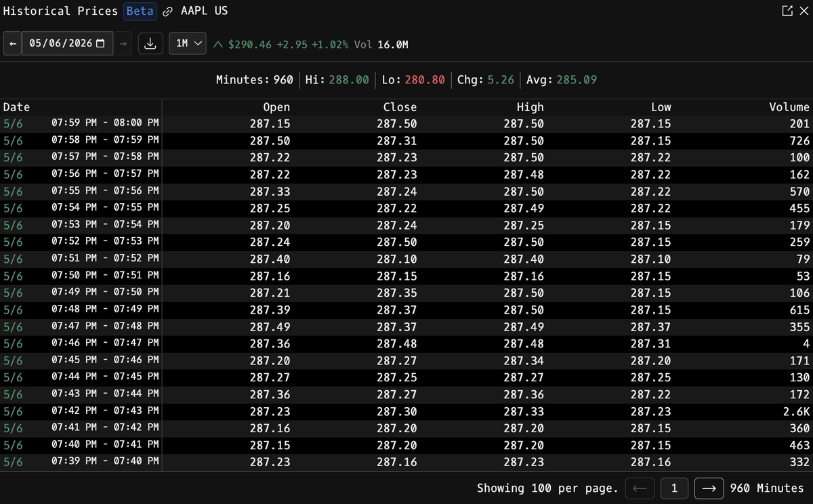Viewport: 813px width, 504px height.
Task: Click the Chg: 5.26 summary value
Action: 486,80
